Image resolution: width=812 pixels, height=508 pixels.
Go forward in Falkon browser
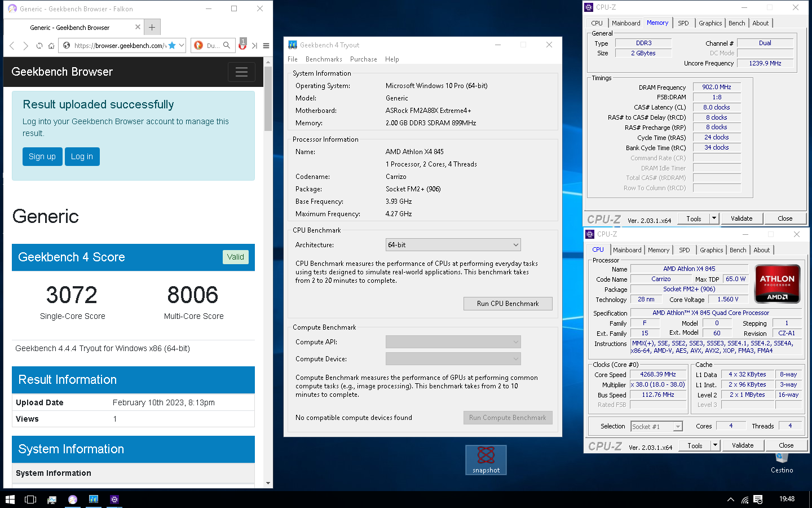(25, 46)
